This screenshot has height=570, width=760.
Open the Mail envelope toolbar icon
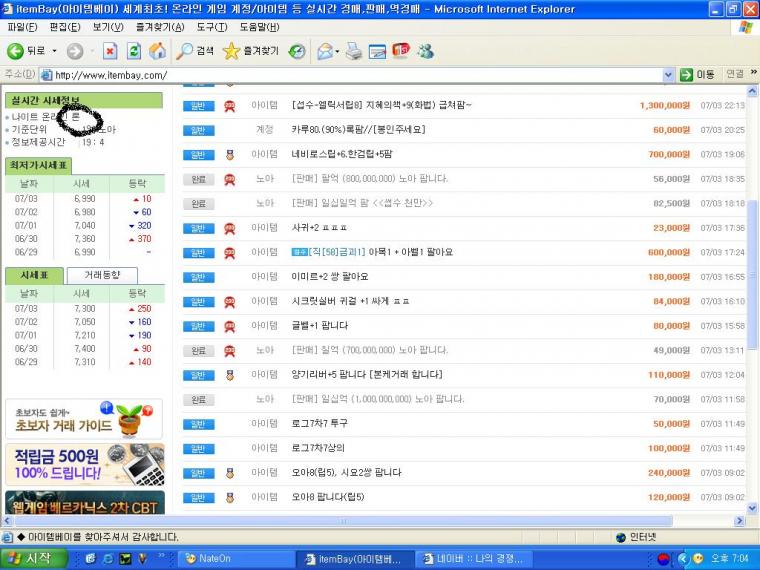click(x=325, y=51)
